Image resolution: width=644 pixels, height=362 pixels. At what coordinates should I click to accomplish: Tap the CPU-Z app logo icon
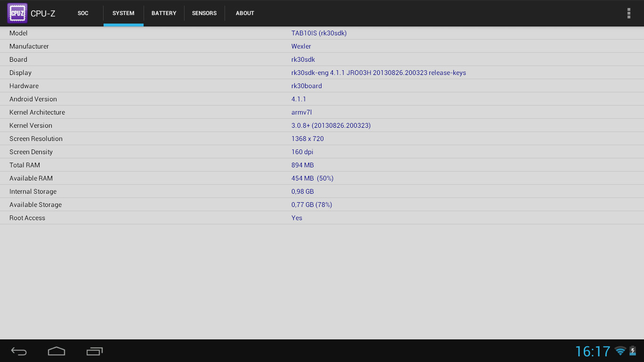(x=17, y=13)
